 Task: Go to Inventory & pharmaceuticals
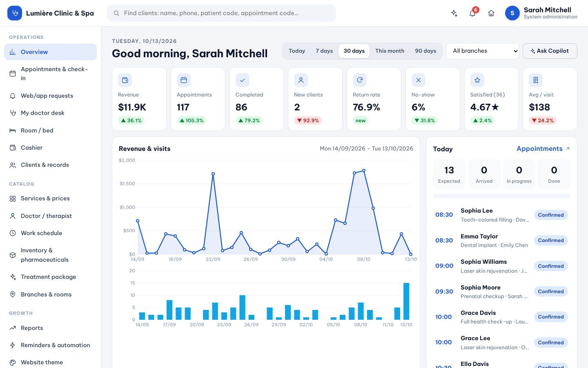point(50,255)
